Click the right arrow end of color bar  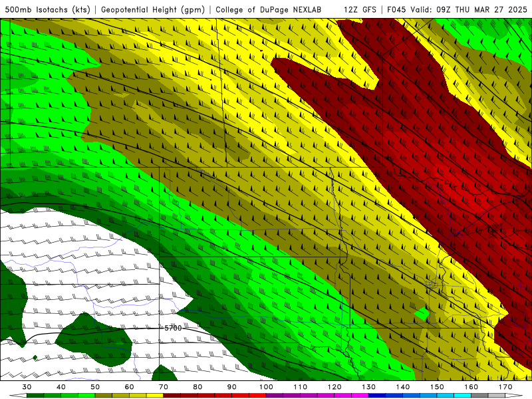[x=514, y=396]
